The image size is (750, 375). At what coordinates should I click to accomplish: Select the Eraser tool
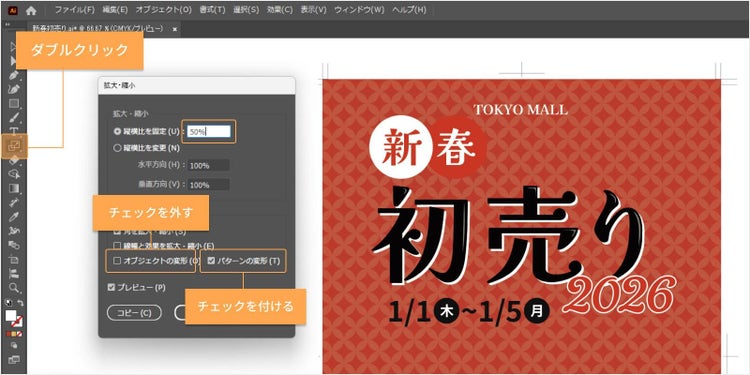click(14, 161)
